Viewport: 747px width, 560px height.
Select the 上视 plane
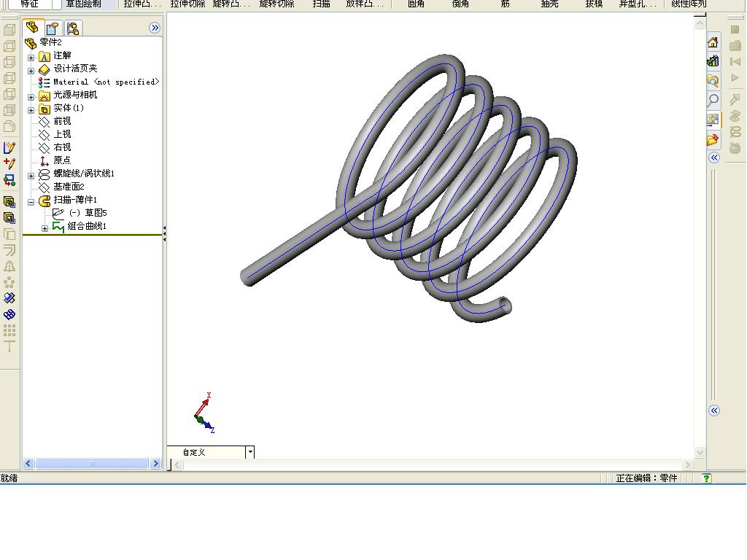[x=62, y=134]
